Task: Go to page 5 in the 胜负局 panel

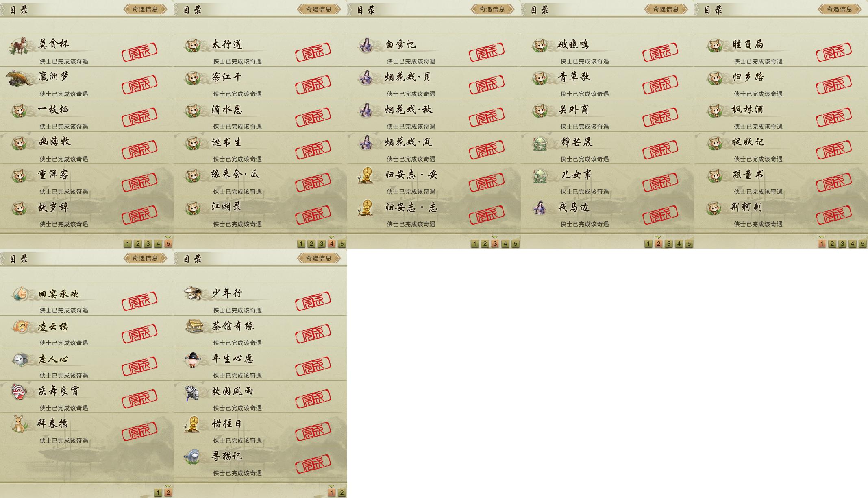Action: tap(863, 244)
